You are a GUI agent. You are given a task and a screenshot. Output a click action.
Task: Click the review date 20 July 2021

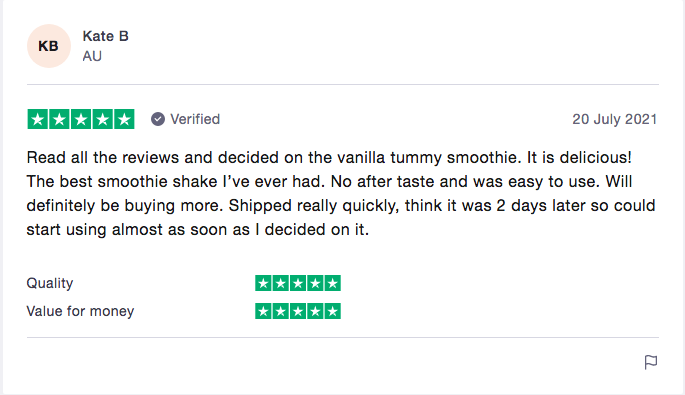point(615,119)
